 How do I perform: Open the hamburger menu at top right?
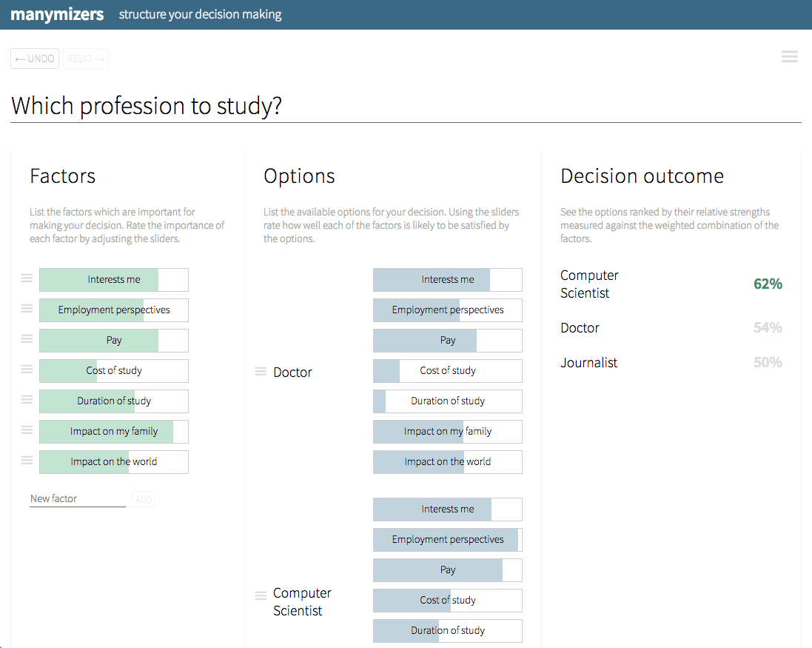[x=789, y=57]
